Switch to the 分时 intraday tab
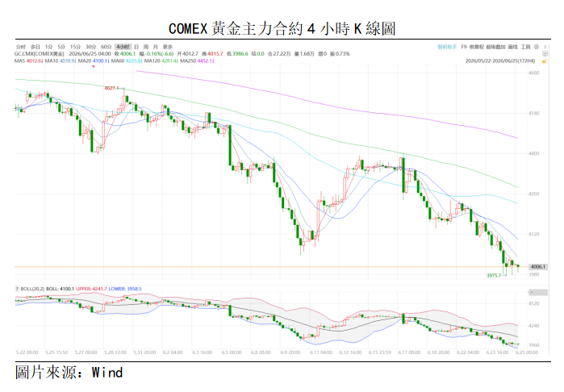Screen dimensions: 564x392 (x=20, y=47)
